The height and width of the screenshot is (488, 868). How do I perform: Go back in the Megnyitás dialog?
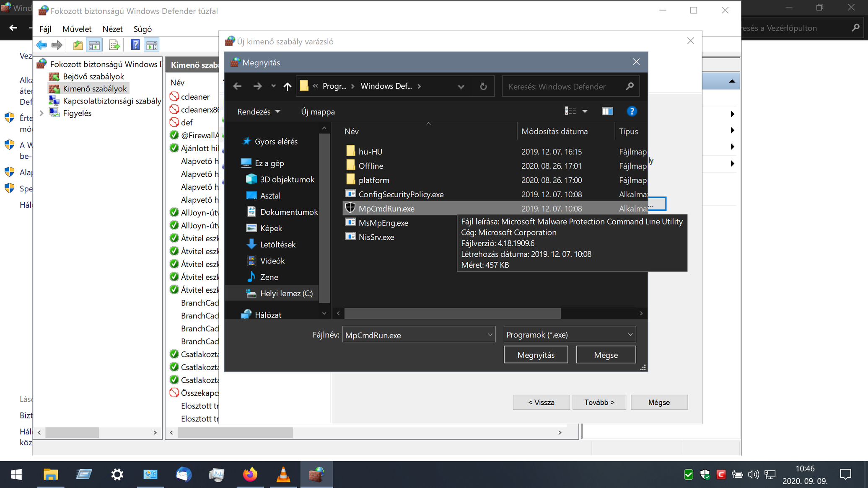[237, 86]
